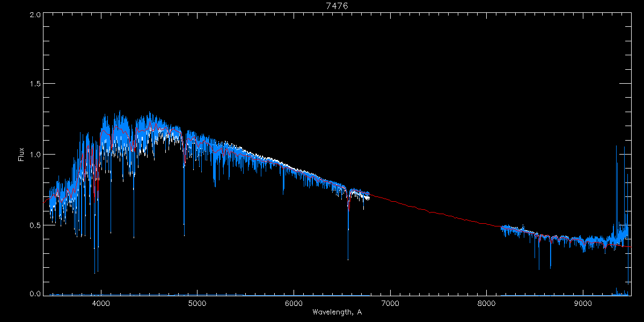The image size is (644, 322).
Task: Click the deep absorption line bottom near 6560 Å
Action: click(348, 259)
